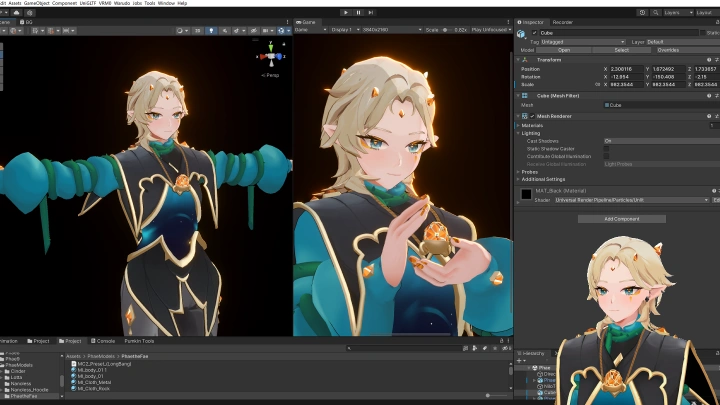Open the version control gear icon
Image resolution: width=720 pixels, height=405 pixels.
coord(30,13)
